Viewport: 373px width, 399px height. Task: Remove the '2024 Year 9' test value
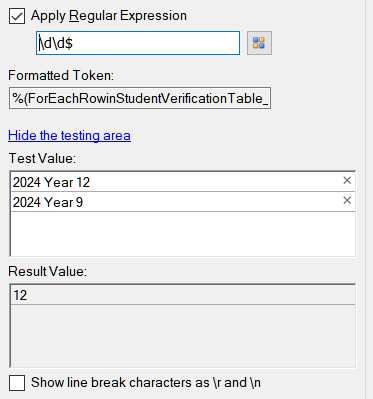tap(347, 201)
